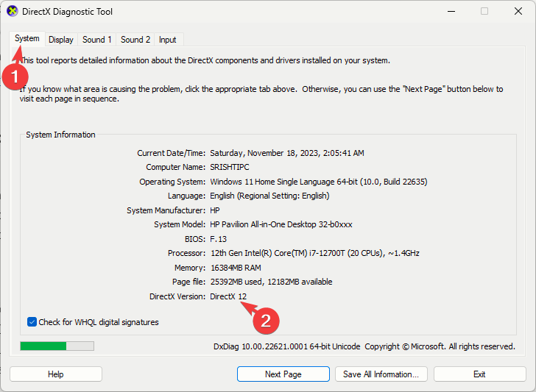The height and width of the screenshot is (392, 536).
Task: Select the Input tab
Action: tap(168, 40)
